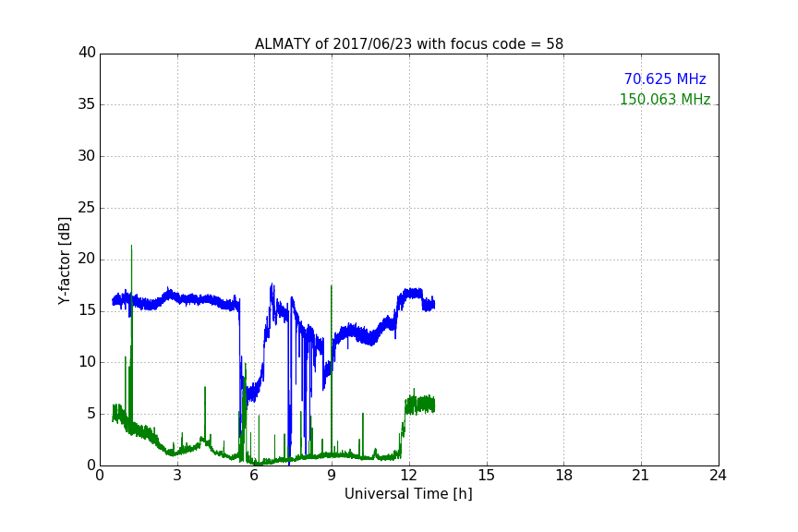The width and height of the screenshot is (798, 532).
Task: Click the x-axis tick label '18'
Action: 564,476
